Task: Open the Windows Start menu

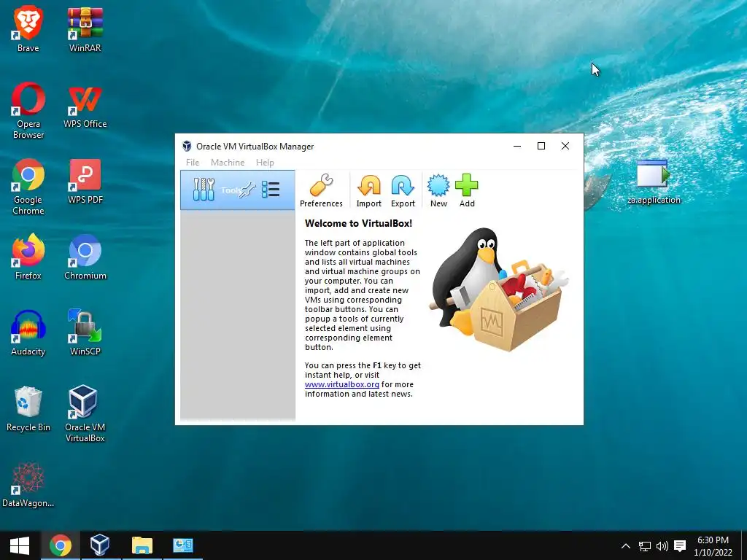Action: point(20,545)
